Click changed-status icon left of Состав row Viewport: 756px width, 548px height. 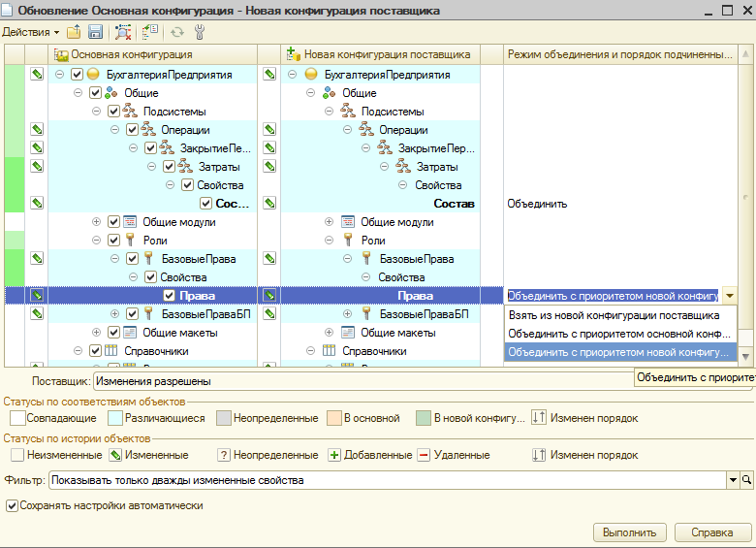click(x=37, y=203)
